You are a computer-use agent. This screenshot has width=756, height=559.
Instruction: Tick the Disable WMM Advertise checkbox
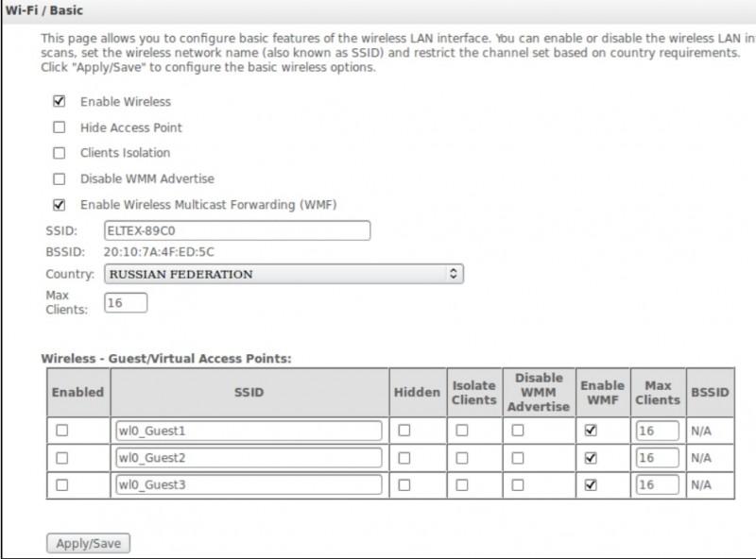(x=59, y=178)
